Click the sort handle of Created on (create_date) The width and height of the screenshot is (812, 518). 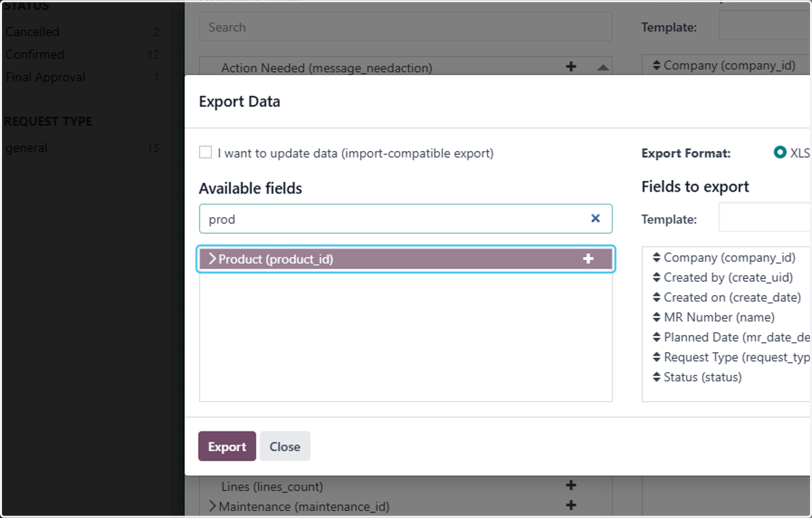[x=656, y=297]
